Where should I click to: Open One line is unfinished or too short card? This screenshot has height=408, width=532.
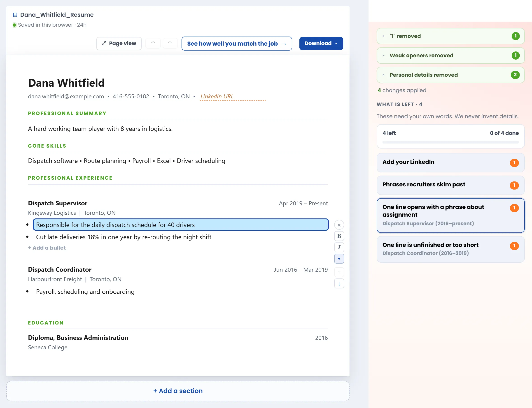(450, 249)
